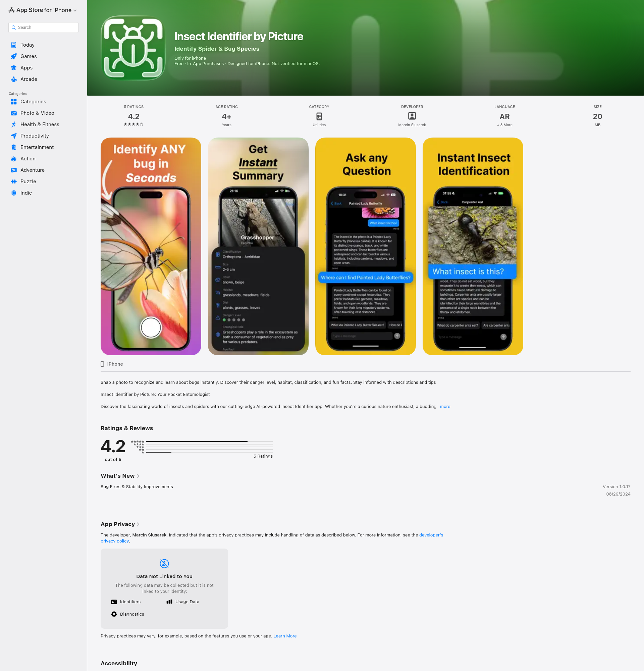Click the Diagnostics gear icon
644x671 pixels.
point(114,614)
